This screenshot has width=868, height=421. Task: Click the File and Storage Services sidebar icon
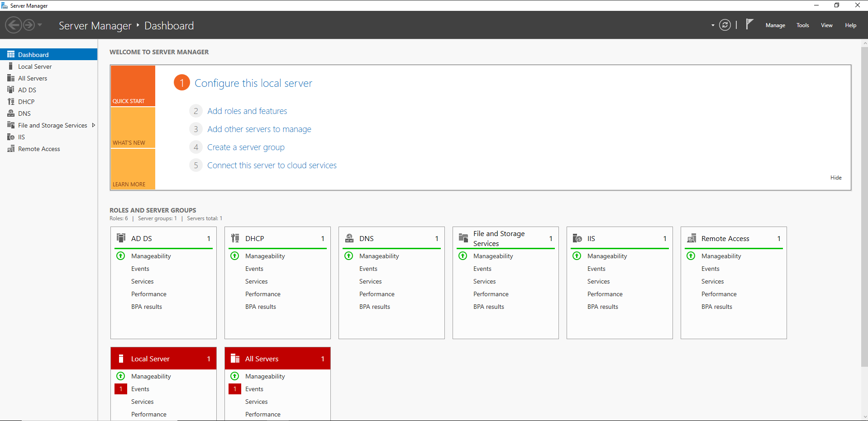[x=11, y=125]
